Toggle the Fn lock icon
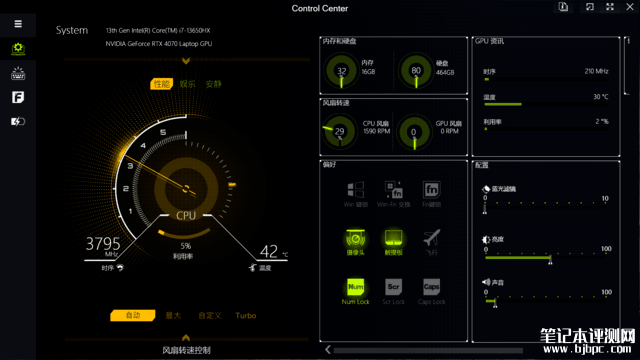The width and height of the screenshot is (640, 360). [x=431, y=190]
